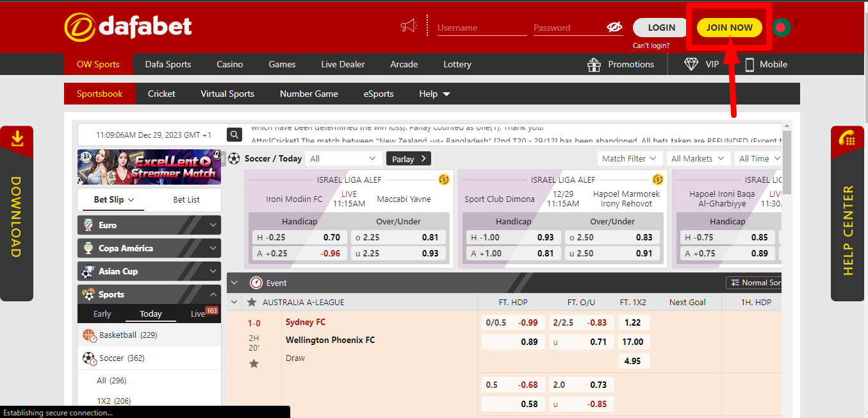Open the All Time dropdown
This screenshot has width=868, height=418.
pyautogui.click(x=759, y=158)
